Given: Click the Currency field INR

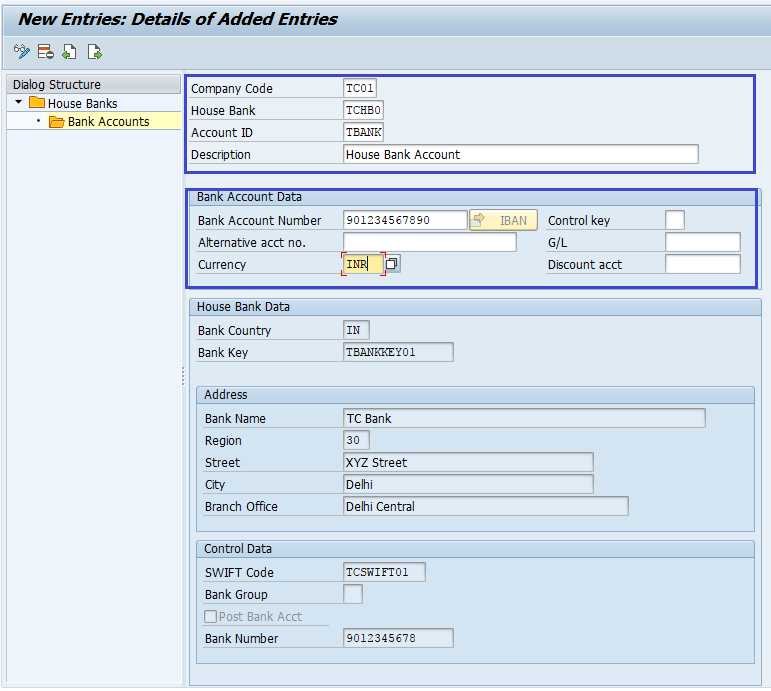Looking at the screenshot, I should [363, 264].
